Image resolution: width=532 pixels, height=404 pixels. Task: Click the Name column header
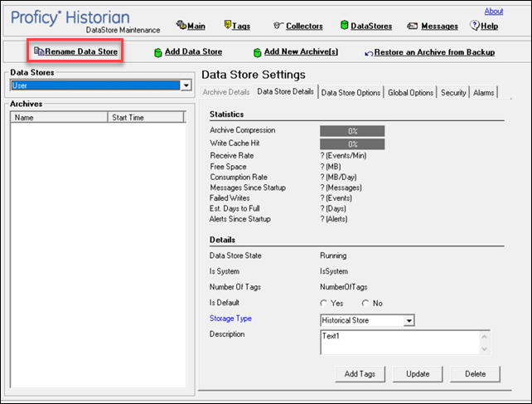click(x=60, y=117)
